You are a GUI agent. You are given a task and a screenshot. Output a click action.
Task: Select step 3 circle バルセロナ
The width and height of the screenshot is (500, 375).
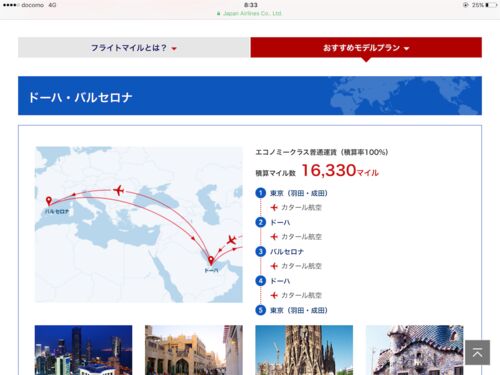261,252
